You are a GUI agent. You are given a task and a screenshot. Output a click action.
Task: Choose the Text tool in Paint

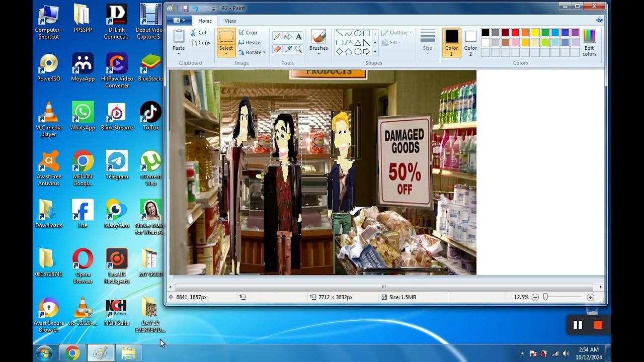click(x=298, y=36)
